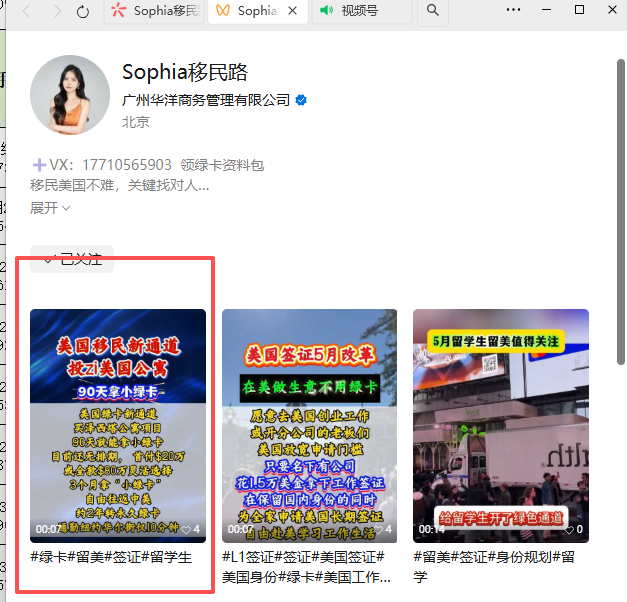
Task: Switch to the 视频号 tab
Action: [361, 11]
